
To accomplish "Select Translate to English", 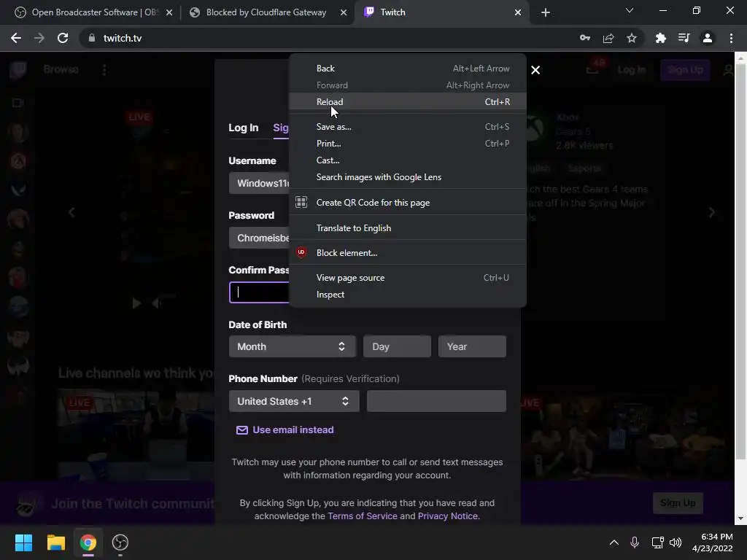I will [x=408, y=227].
